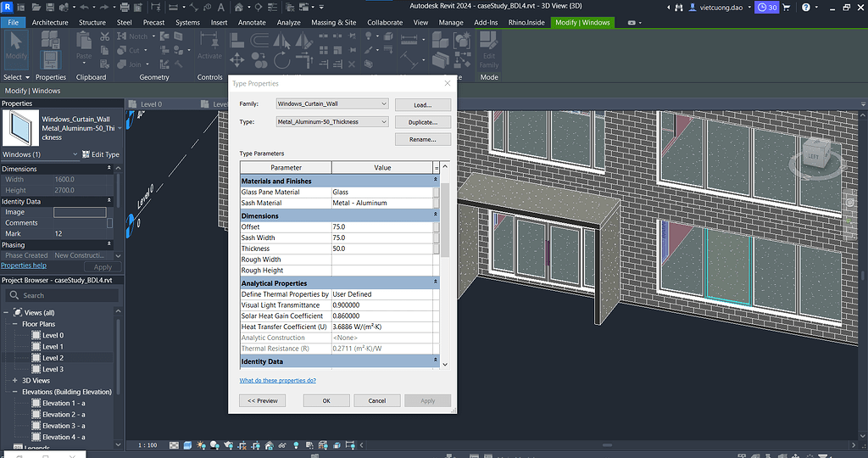Collapse Dimensions group in Type Parameters table
This screenshot has height=458, width=868.
tap(435, 215)
